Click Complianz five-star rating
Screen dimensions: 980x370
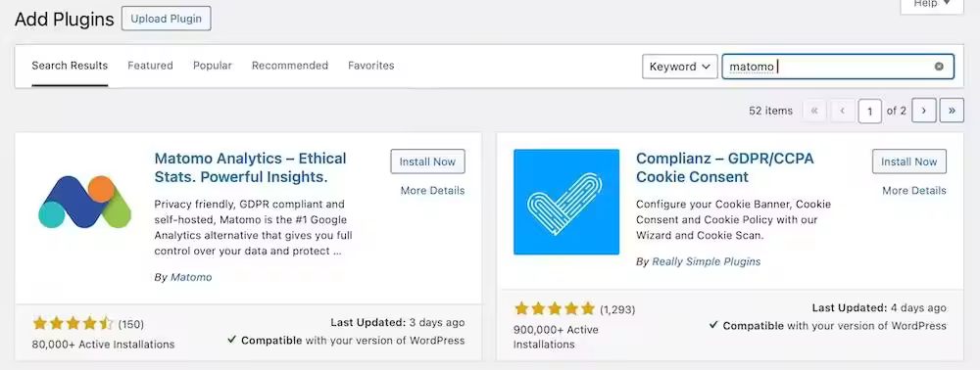click(x=555, y=308)
